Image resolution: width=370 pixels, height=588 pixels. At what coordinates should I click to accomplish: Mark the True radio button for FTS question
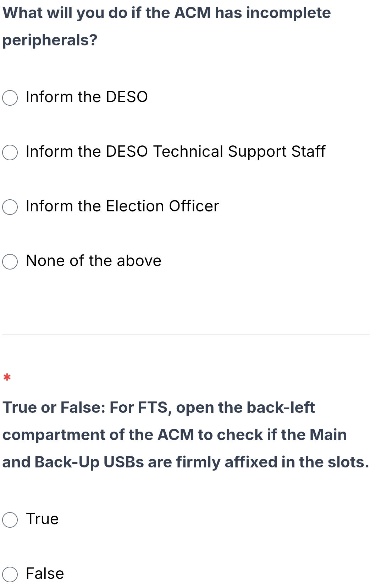coord(10,520)
